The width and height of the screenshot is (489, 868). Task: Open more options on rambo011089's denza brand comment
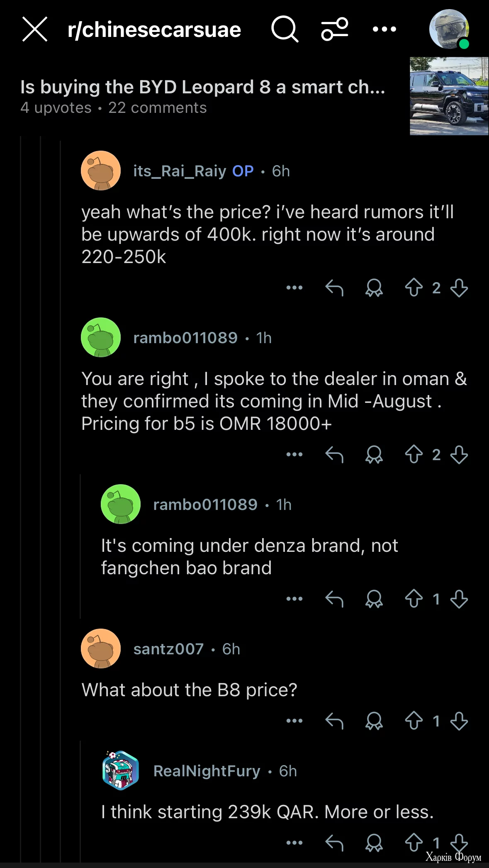tap(294, 599)
